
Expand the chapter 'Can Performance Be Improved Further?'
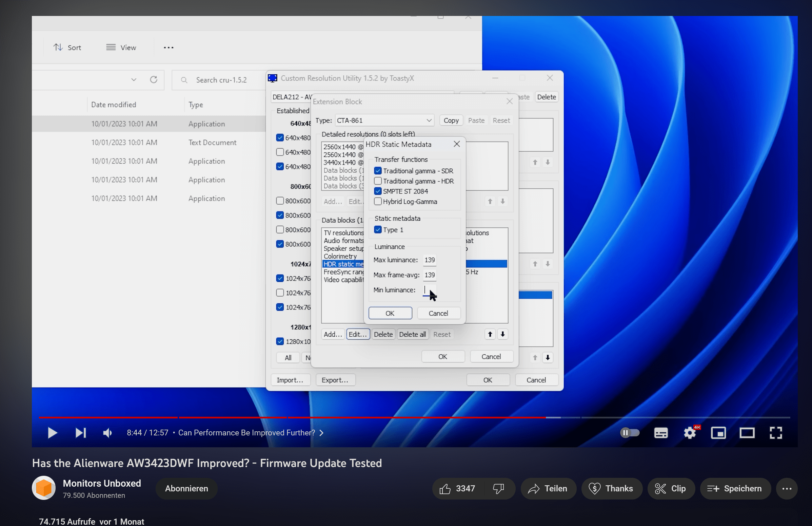click(251, 433)
